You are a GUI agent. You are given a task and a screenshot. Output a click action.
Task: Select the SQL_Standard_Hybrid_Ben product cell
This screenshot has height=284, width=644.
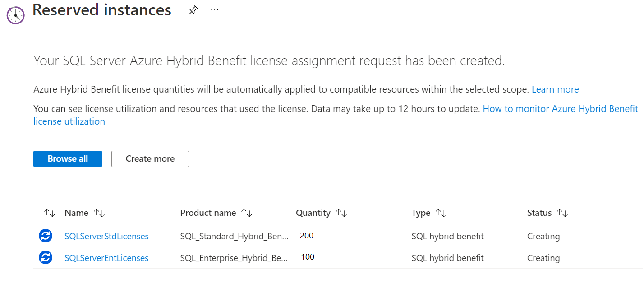[x=234, y=236]
